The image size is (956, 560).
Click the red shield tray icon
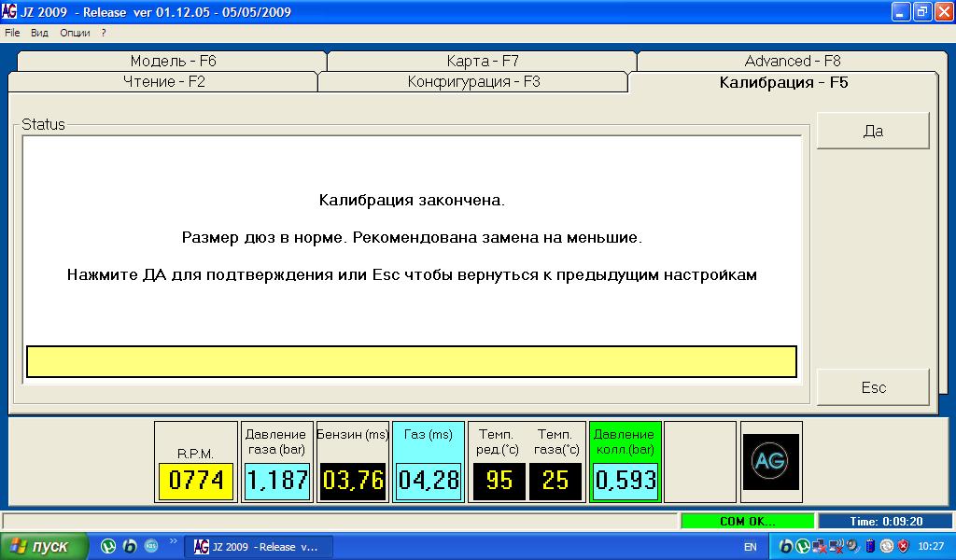902,546
